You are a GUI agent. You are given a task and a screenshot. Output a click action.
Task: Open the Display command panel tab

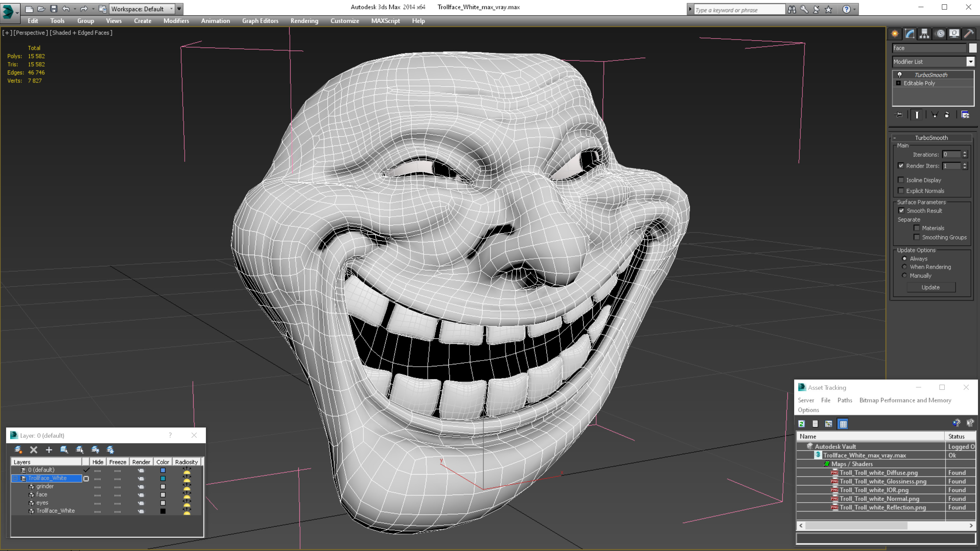tap(954, 34)
